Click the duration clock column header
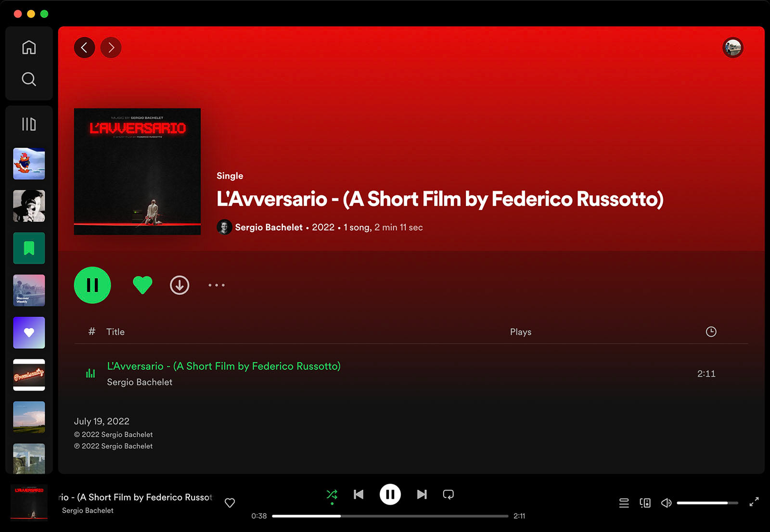The image size is (770, 532). pos(711,331)
